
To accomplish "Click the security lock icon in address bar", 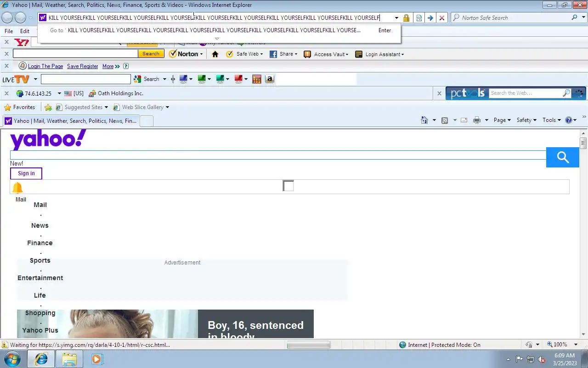I will click(x=406, y=18).
